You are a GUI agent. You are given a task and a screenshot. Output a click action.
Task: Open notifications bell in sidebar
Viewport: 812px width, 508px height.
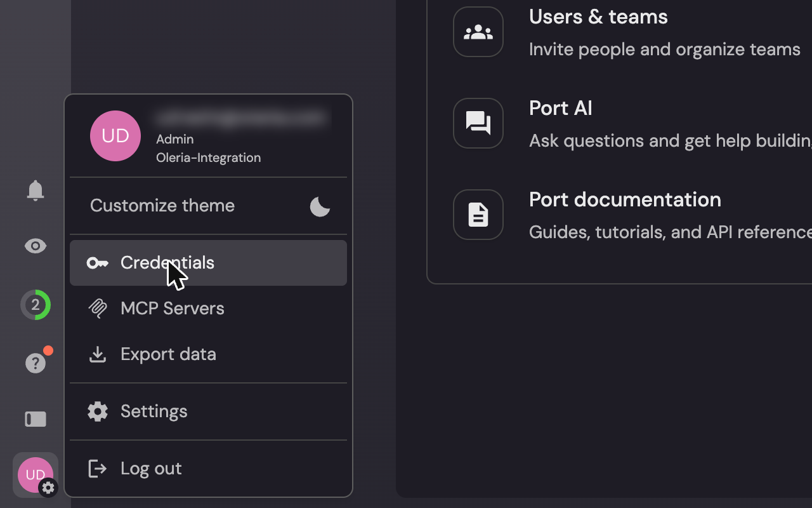tap(36, 190)
